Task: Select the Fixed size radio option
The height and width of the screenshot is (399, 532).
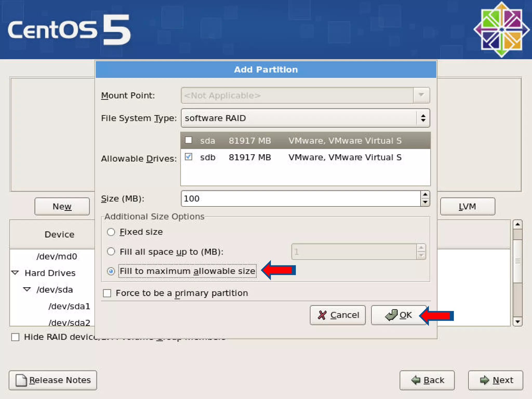Action: 111,232
